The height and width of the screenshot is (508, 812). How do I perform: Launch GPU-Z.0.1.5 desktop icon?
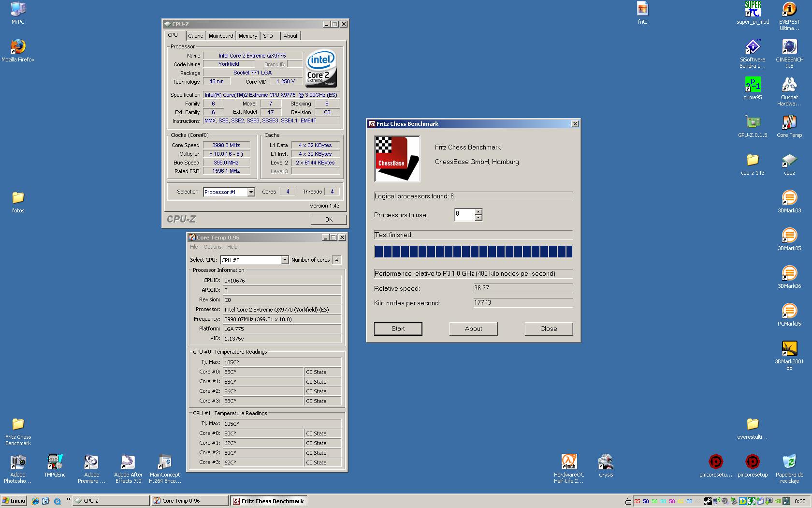(753, 126)
